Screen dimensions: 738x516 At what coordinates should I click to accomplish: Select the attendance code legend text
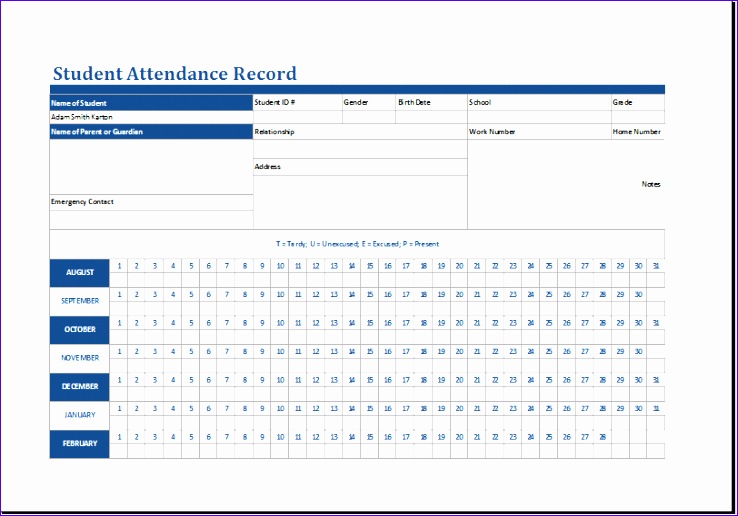(x=357, y=244)
